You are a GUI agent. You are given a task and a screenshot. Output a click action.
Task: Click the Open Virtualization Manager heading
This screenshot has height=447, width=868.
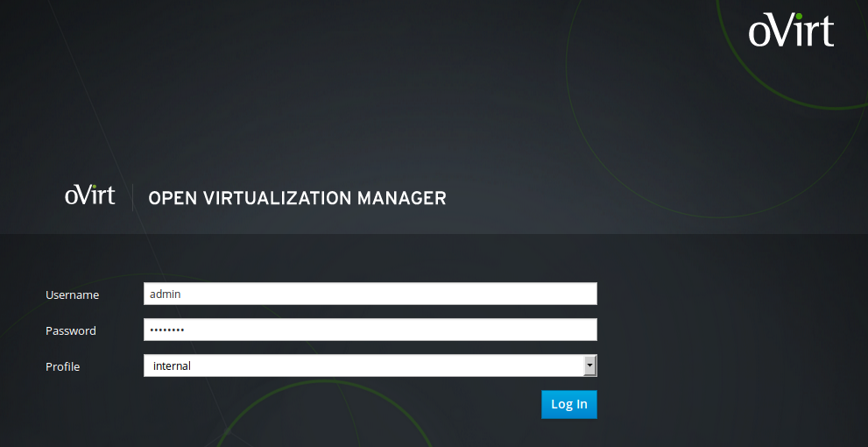297,198
